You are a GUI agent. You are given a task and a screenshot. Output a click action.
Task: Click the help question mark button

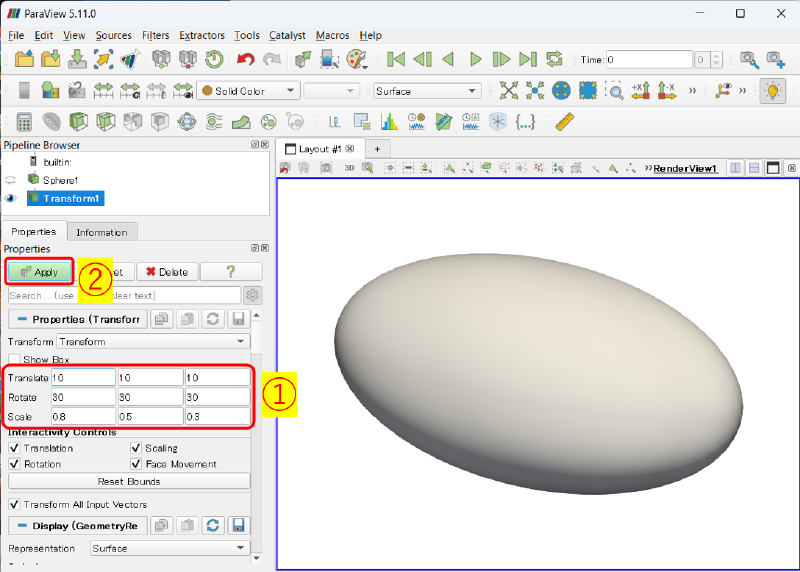[x=231, y=272]
